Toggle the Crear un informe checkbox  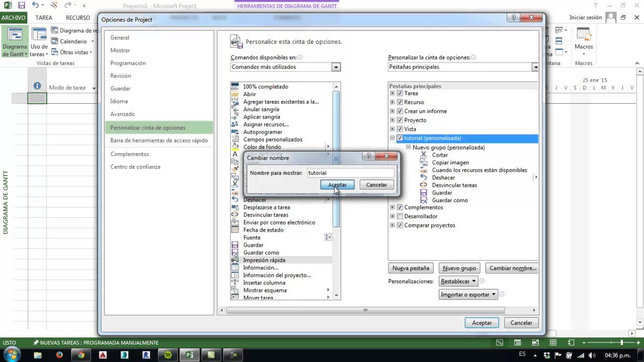click(400, 111)
